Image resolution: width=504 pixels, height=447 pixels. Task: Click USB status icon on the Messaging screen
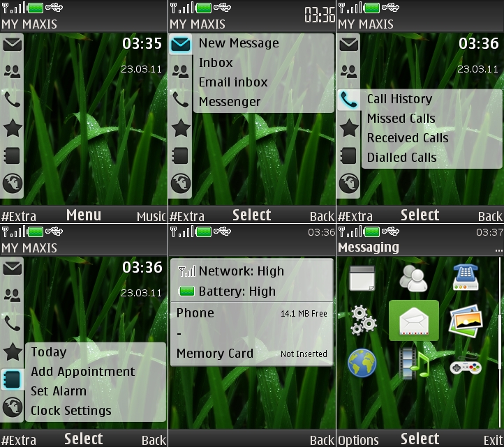click(390, 231)
